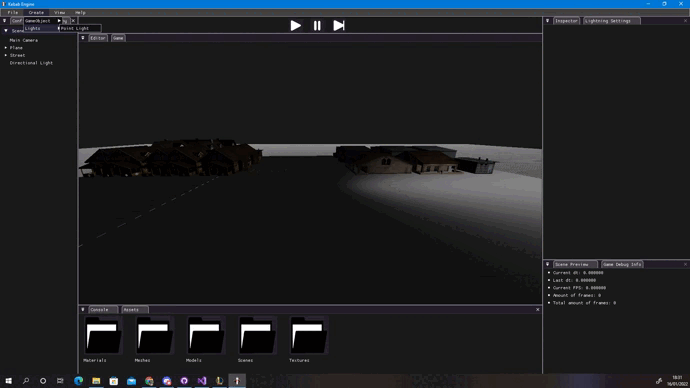Viewport: 690px width, 388px height.
Task: Start the scene with the Play button
Action: point(296,26)
